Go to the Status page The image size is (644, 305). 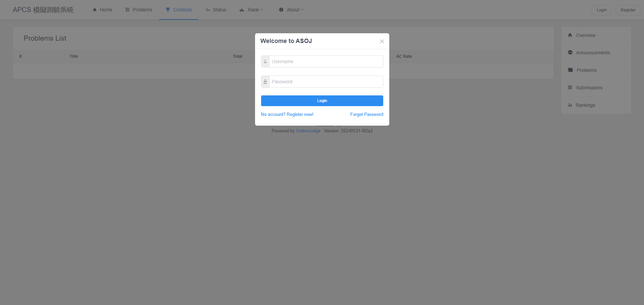pos(215,10)
